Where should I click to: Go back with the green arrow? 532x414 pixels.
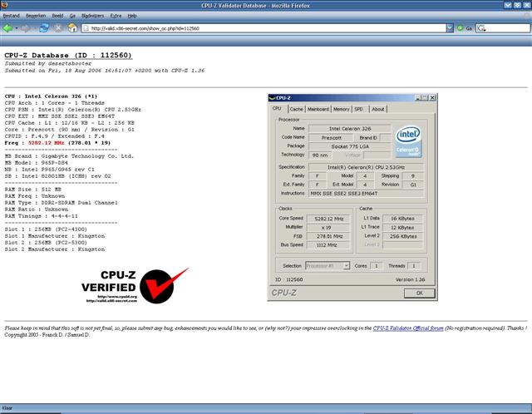click(7, 28)
